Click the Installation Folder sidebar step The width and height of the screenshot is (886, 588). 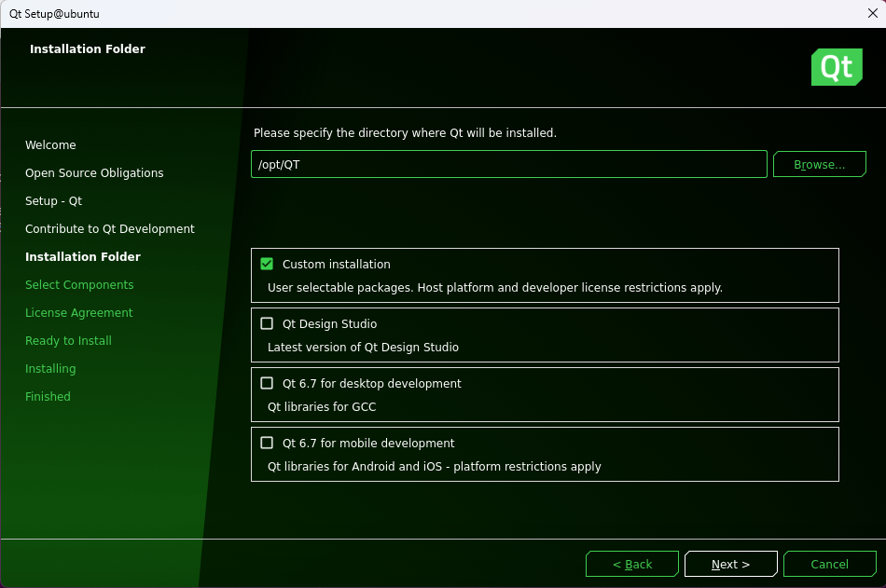coord(83,257)
